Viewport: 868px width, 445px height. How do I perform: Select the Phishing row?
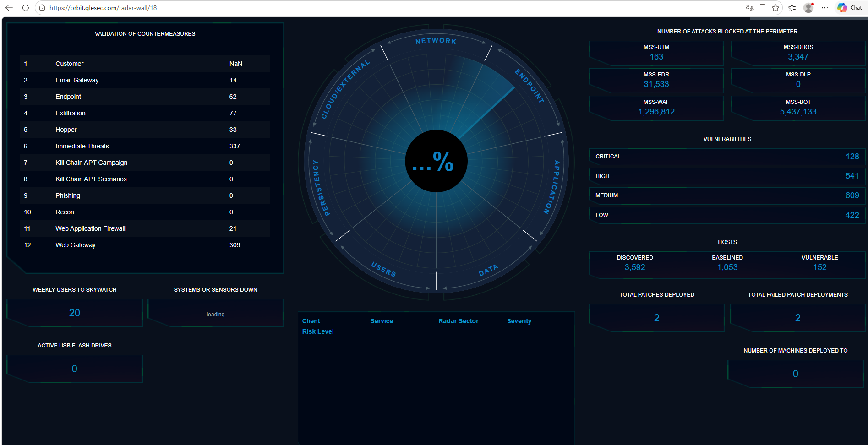click(x=145, y=195)
